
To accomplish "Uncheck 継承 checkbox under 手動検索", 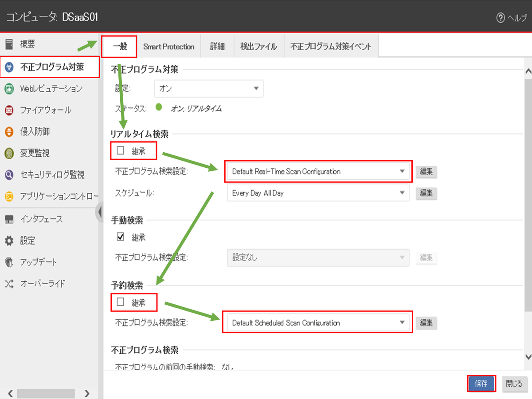I will click(120, 237).
